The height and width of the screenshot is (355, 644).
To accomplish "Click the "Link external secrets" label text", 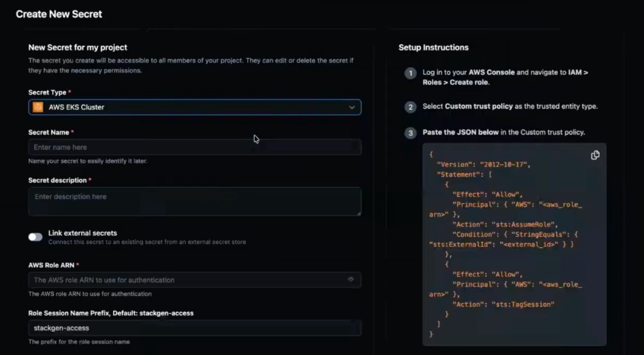I will pyautogui.click(x=82, y=232).
